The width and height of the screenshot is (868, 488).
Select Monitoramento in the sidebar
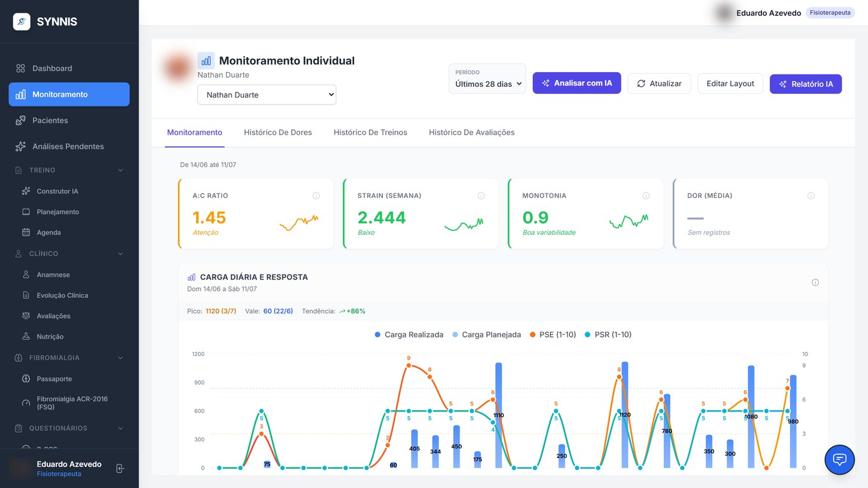69,94
